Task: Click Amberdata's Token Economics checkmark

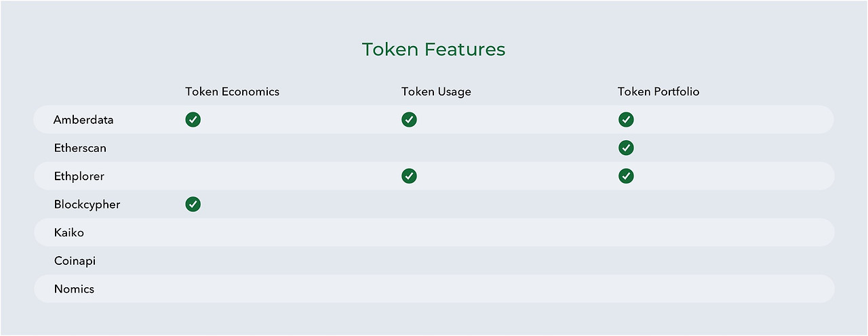Action: (193, 120)
